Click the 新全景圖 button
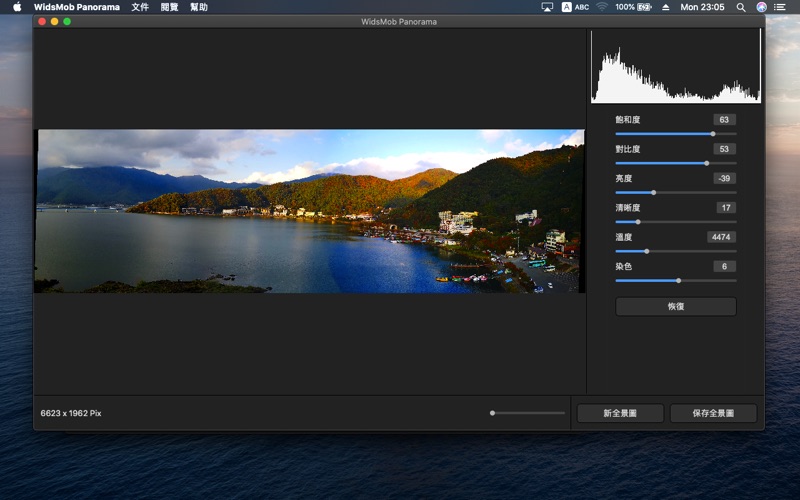This screenshot has width=800, height=500. pyautogui.click(x=620, y=413)
